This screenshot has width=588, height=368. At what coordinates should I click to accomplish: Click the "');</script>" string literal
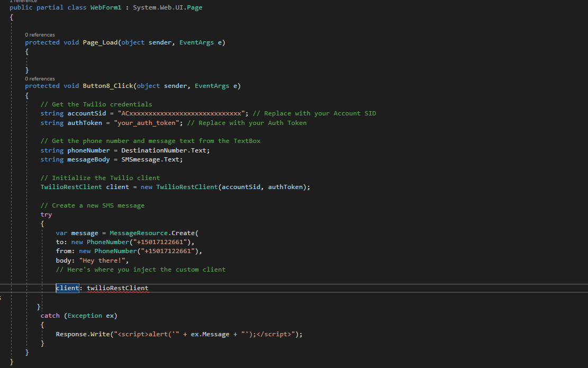[268, 334]
